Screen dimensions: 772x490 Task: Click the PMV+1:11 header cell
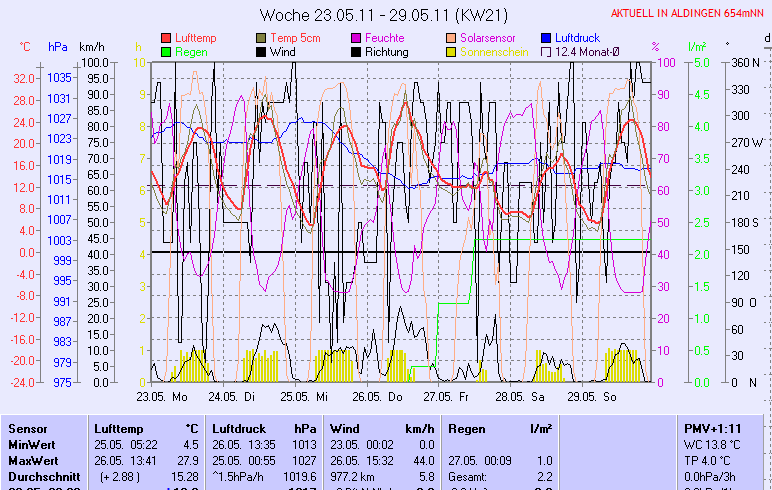711,428
